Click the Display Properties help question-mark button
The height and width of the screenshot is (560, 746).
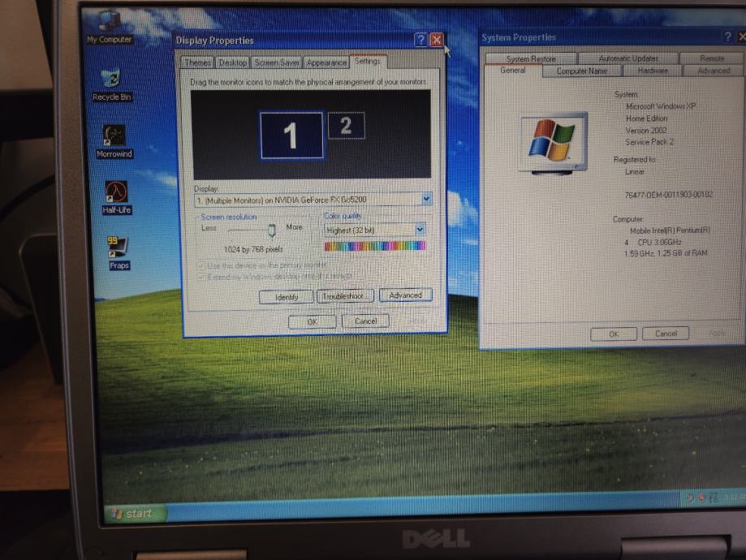pyautogui.click(x=420, y=40)
